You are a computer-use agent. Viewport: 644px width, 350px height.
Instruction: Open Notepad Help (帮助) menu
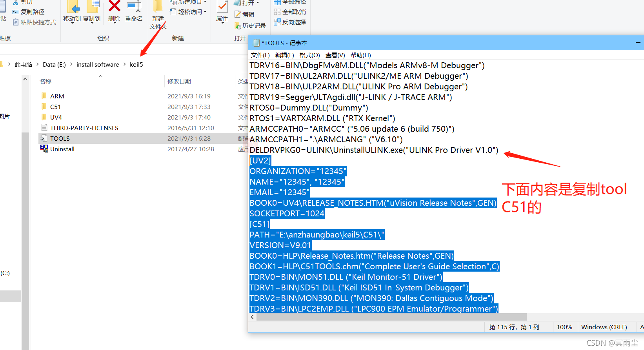[x=361, y=55]
